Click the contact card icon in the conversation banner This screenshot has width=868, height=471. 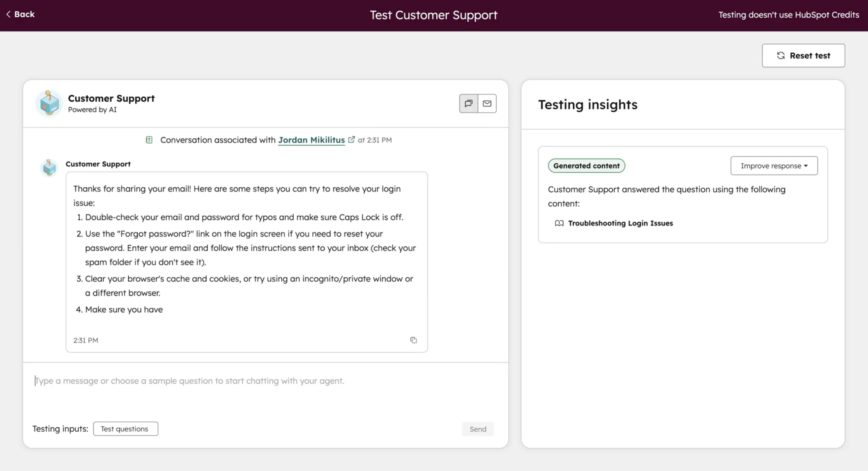[x=149, y=140]
